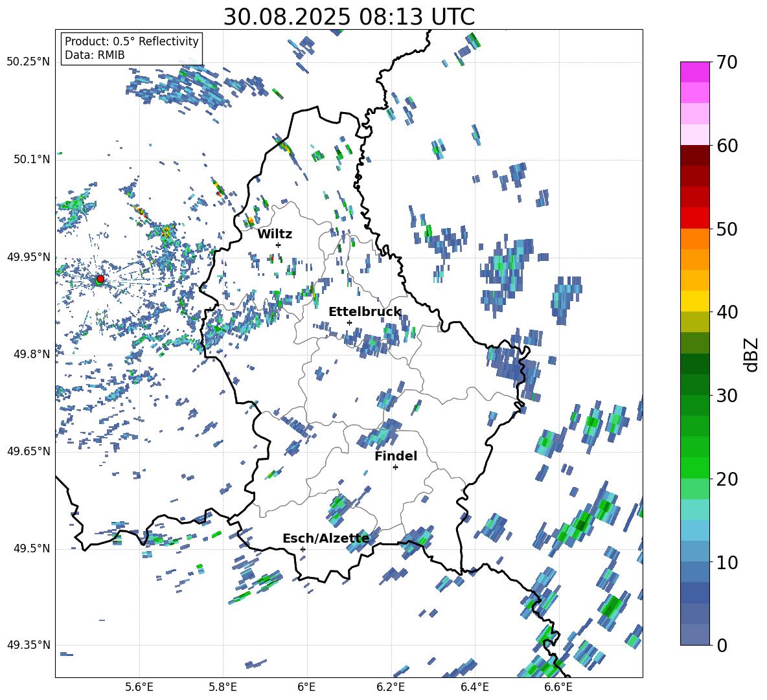
Task: Click the 30 colorbar tick label
Action: point(727,396)
